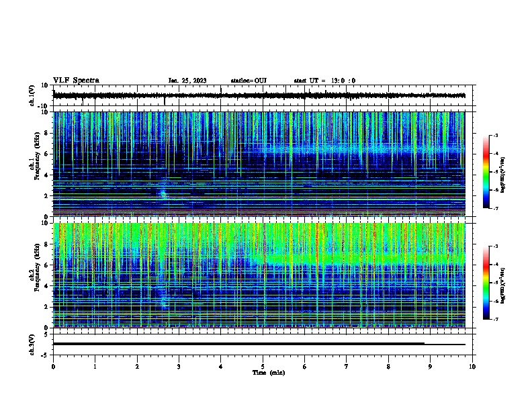Click time axis tick label "9"
The width and height of the screenshot is (532, 411).
pos(430,367)
